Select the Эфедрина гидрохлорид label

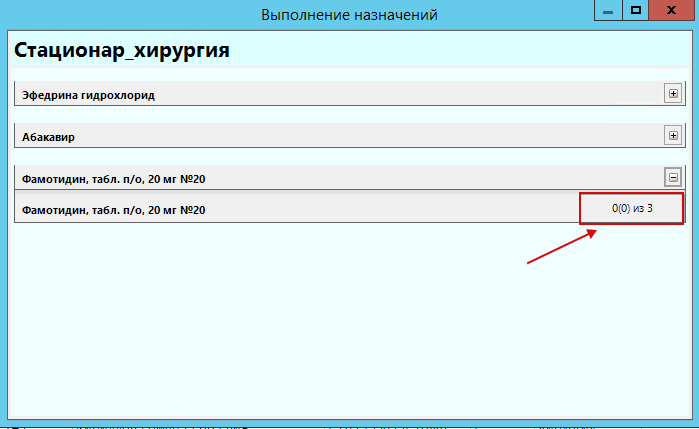coord(88,95)
